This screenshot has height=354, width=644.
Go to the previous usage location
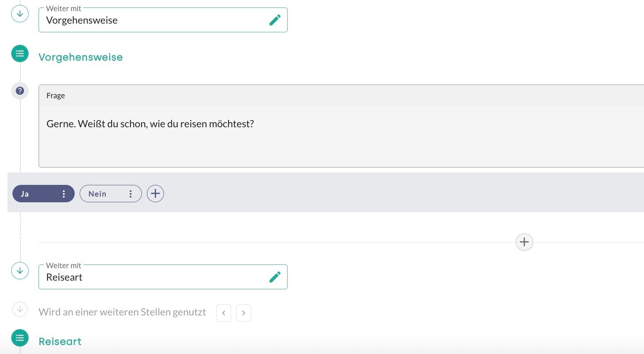(224, 313)
